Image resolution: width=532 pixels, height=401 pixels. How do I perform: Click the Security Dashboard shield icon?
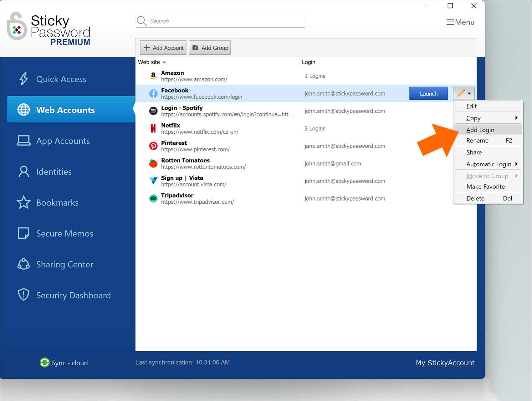click(23, 295)
